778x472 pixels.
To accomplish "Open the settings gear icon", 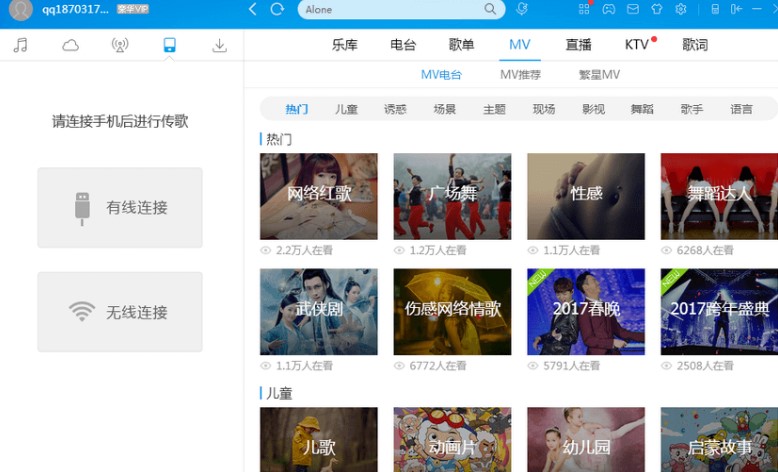I will pos(681,9).
